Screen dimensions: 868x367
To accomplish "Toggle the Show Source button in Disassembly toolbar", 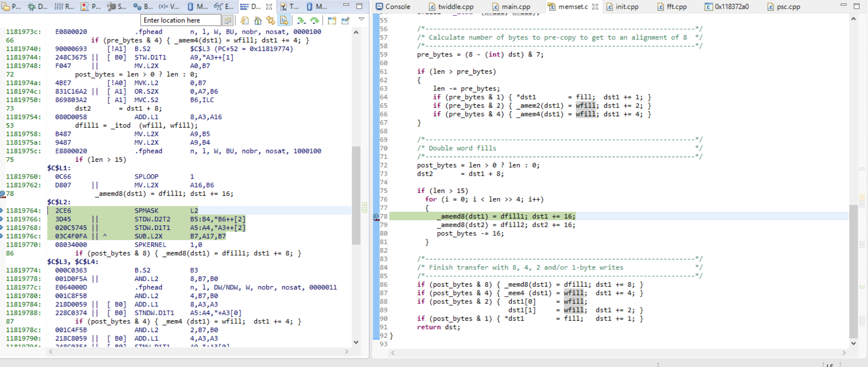I will pos(284,20).
